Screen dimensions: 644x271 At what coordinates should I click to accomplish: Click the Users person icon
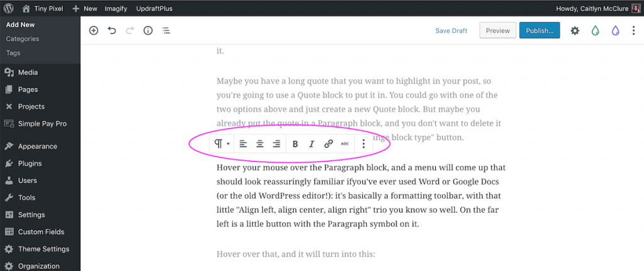9,180
